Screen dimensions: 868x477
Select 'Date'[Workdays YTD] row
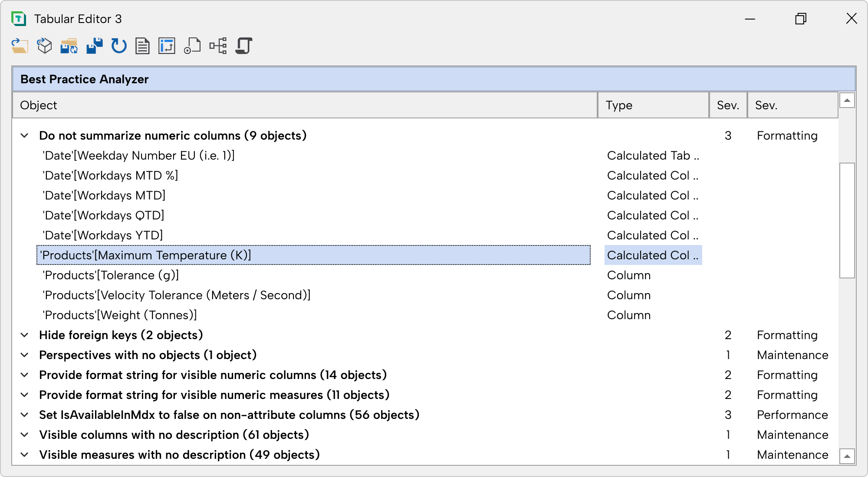click(314, 235)
